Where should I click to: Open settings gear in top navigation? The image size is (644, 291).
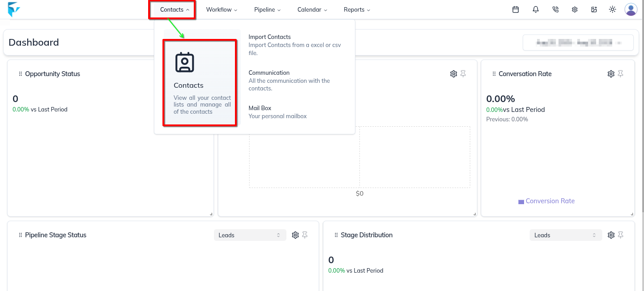pyautogui.click(x=575, y=9)
